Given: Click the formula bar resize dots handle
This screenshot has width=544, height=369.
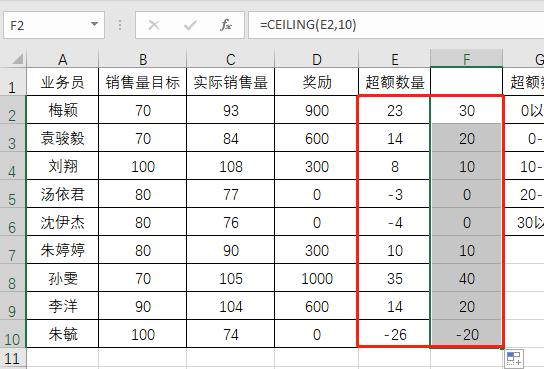Looking at the screenshot, I should click(120, 25).
